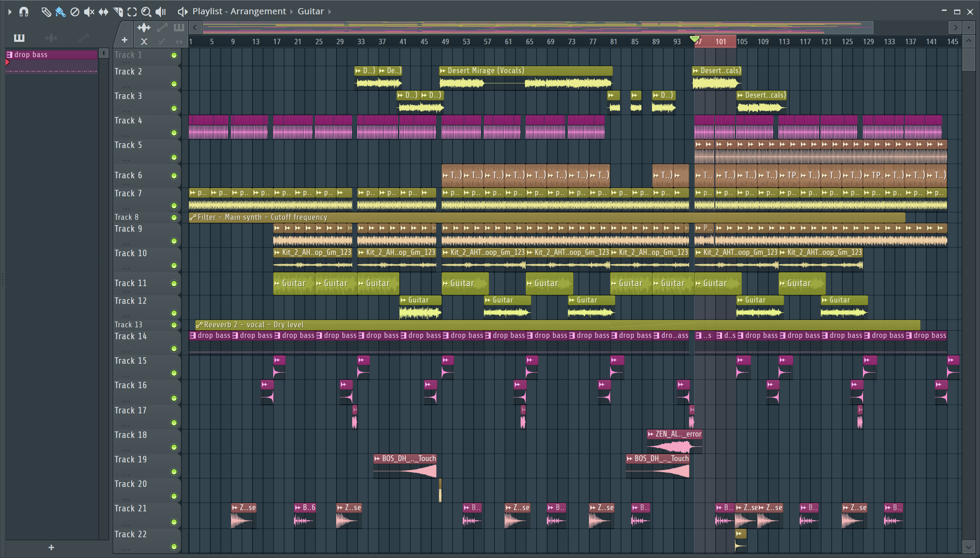Click the song overview minimap bar

(x=538, y=28)
